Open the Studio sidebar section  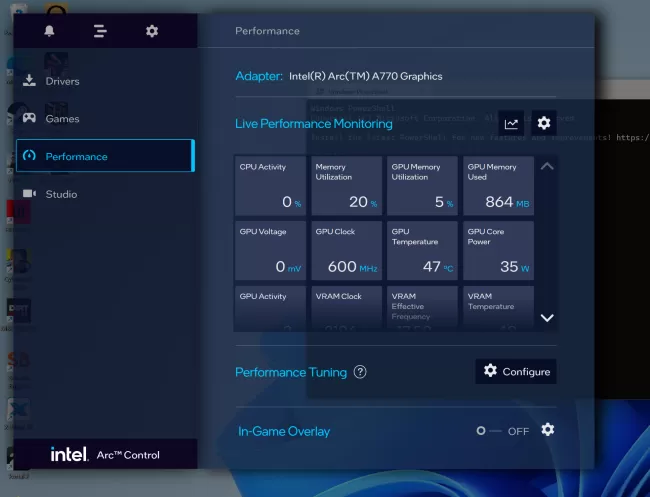[x=60, y=194]
